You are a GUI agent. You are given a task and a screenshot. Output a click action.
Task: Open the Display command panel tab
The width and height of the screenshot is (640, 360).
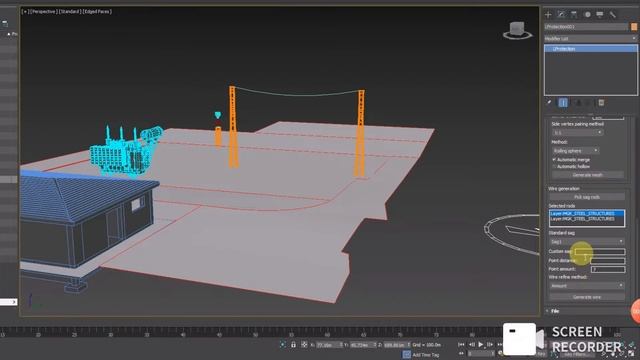pos(600,15)
